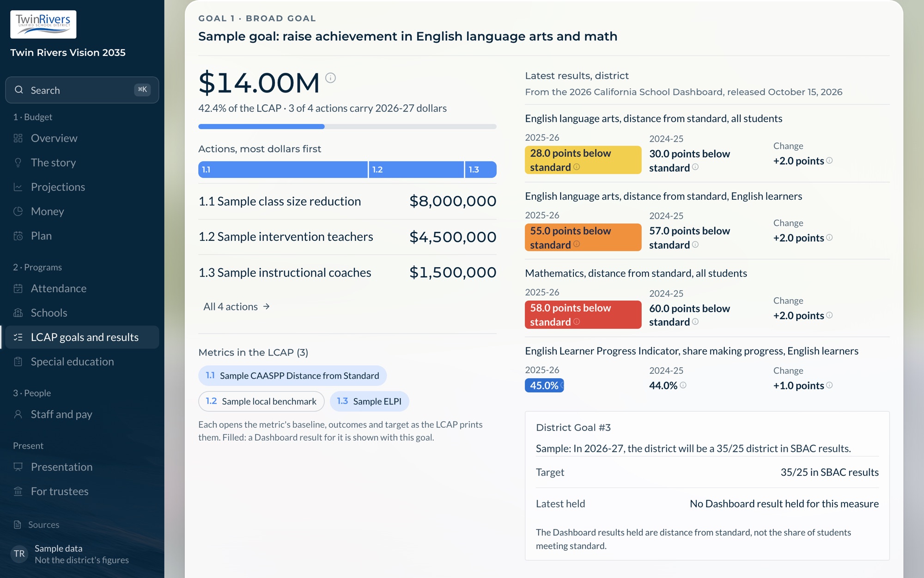Click the 1.3 Sample instructional coaches row

pos(347,272)
